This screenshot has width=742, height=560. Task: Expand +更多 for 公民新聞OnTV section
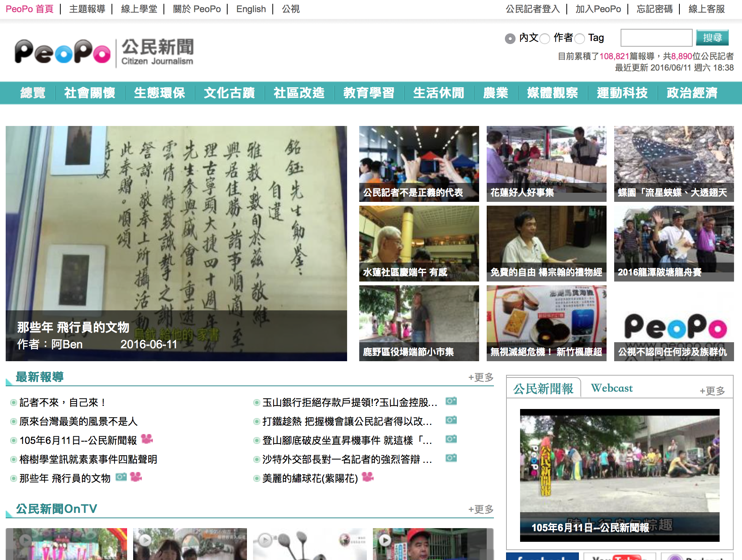(481, 509)
